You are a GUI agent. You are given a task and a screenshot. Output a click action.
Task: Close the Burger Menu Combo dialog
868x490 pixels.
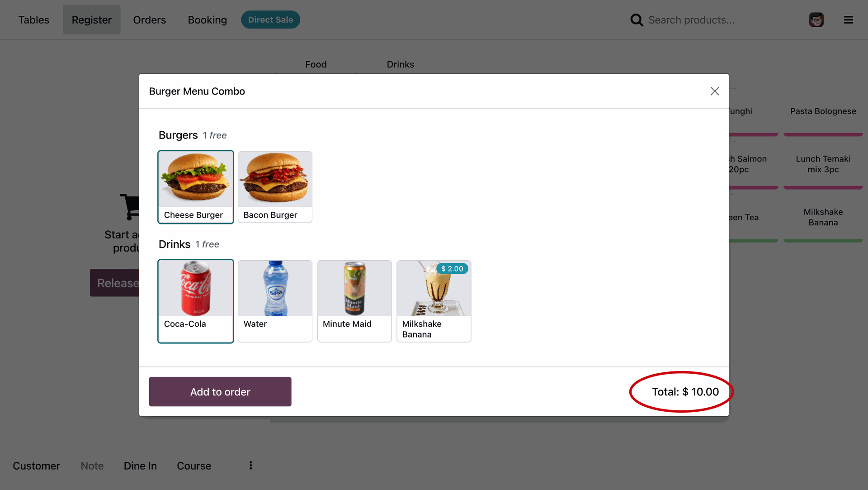coord(714,91)
